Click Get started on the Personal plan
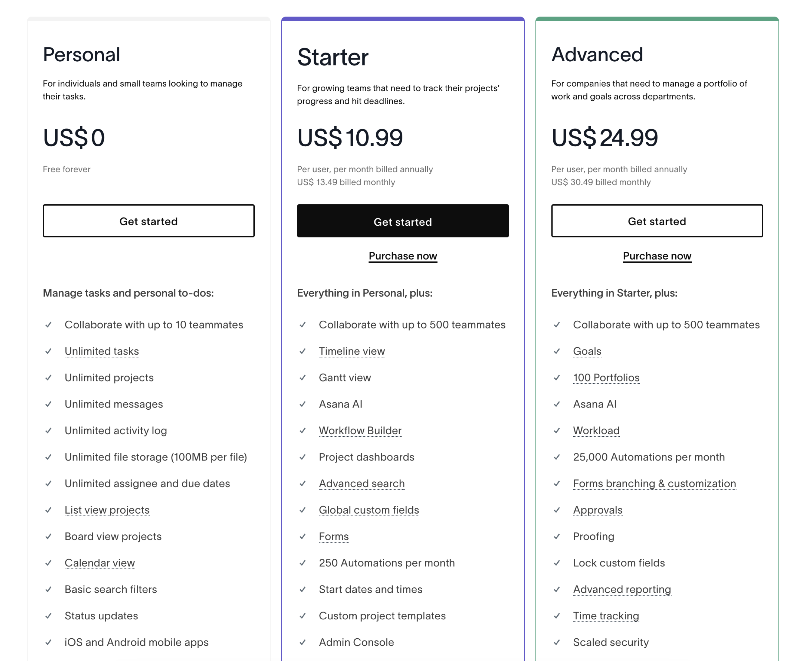This screenshot has height=669, width=812. (x=149, y=221)
